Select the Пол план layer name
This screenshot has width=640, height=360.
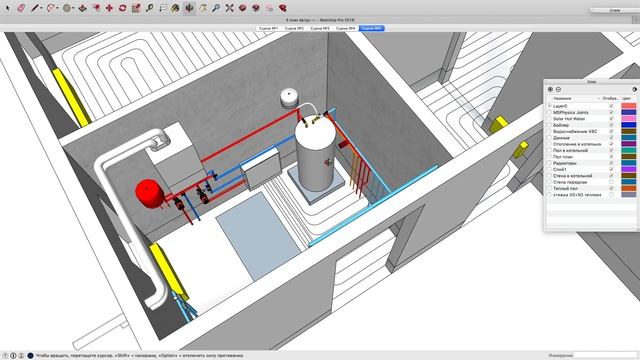(563, 157)
